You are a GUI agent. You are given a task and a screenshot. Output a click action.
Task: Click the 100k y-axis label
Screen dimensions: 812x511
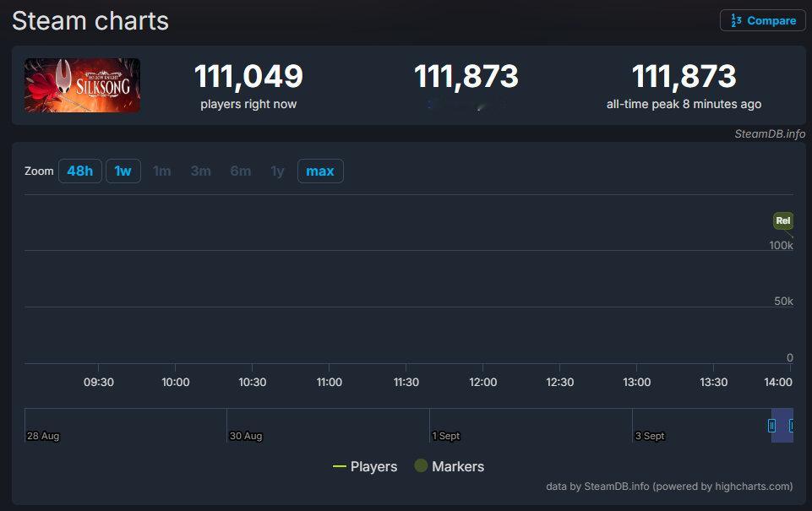click(x=781, y=246)
